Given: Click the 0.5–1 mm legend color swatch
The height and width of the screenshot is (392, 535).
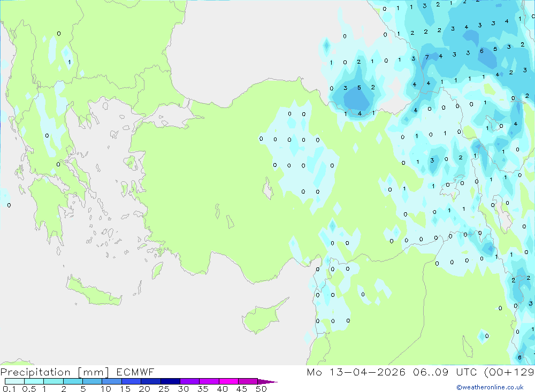Looking at the screenshot, I should 34,381.
